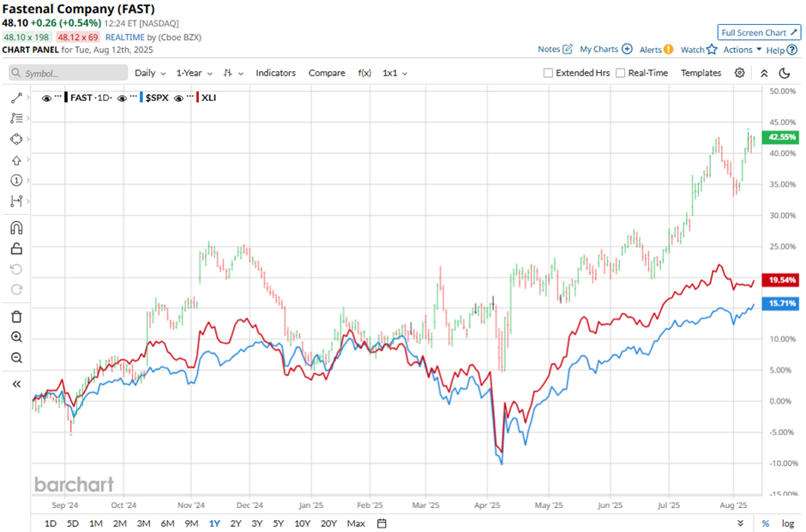Click the green 42.55% price label
806x532 pixels.
tap(780, 137)
